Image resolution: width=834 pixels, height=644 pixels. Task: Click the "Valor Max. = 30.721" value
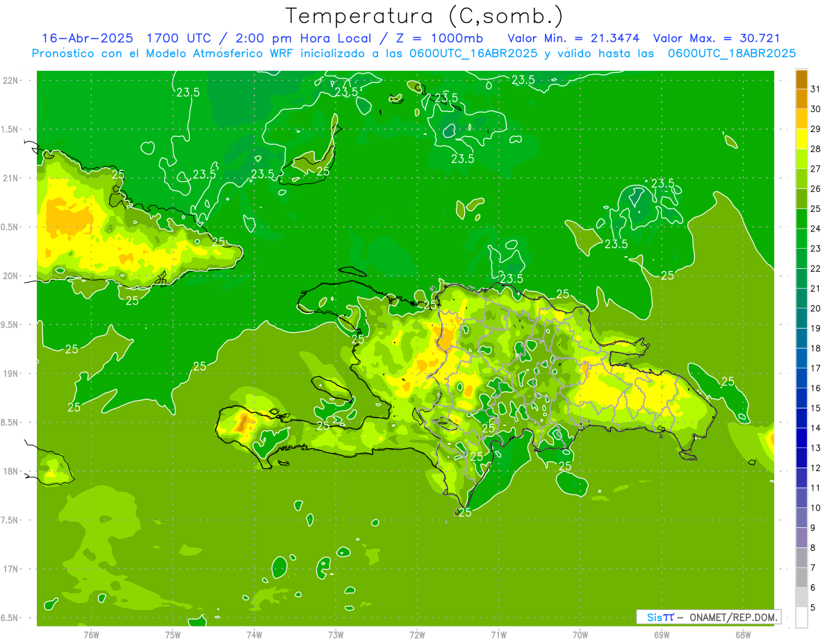point(717,38)
